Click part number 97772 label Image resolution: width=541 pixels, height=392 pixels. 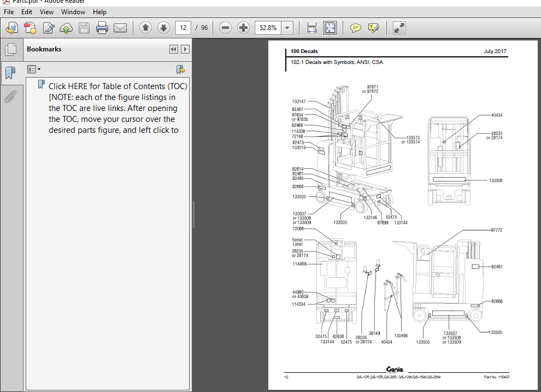(x=497, y=230)
